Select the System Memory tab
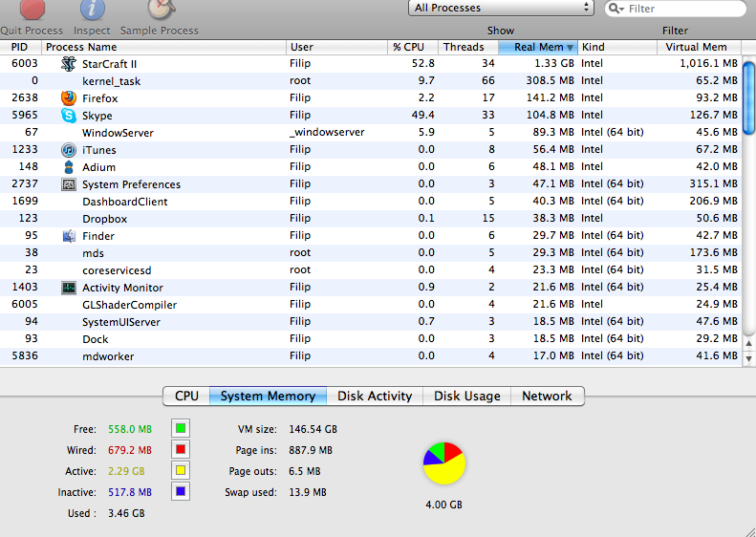Image resolution: width=756 pixels, height=537 pixels. pos(268,396)
